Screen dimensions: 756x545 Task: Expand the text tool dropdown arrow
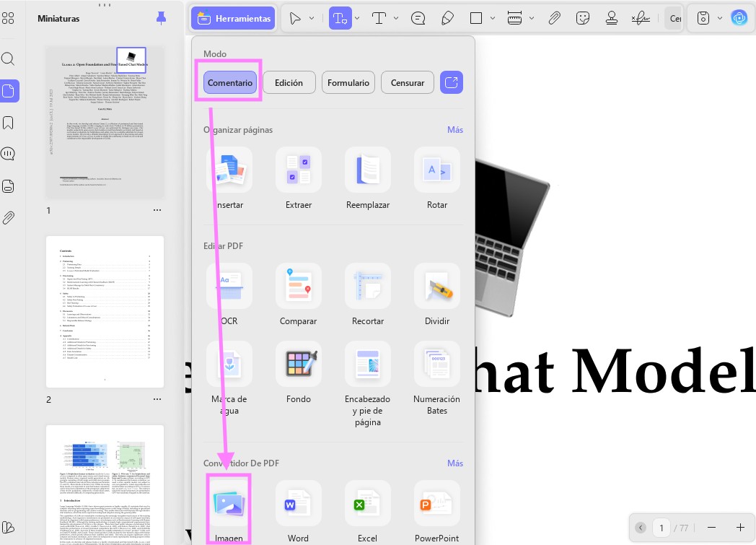[396, 18]
